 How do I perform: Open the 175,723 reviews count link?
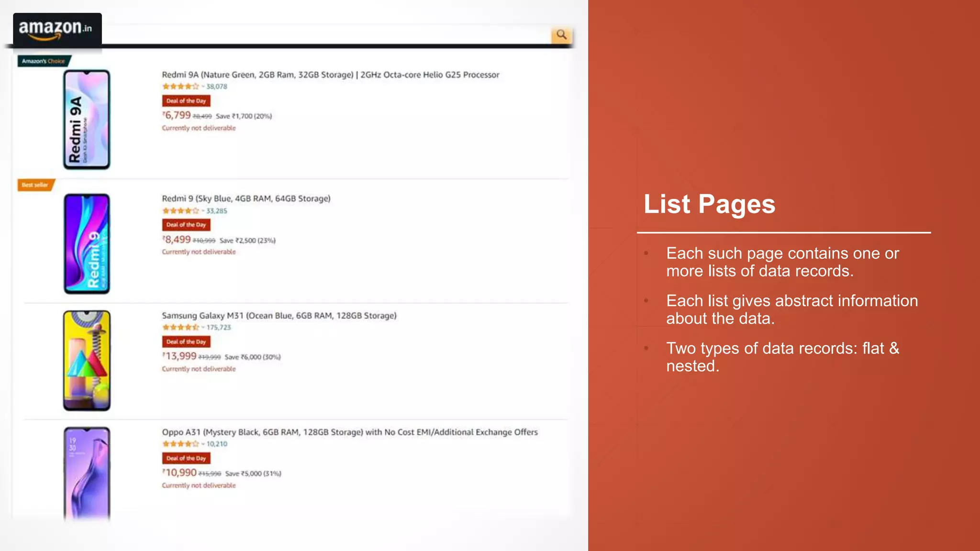(x=219, y=328)
